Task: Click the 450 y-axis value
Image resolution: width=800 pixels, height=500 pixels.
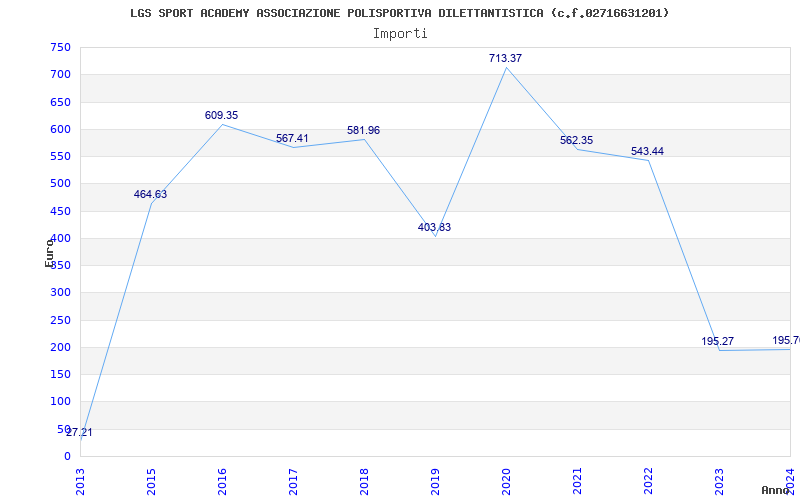Action: (60, 211)
